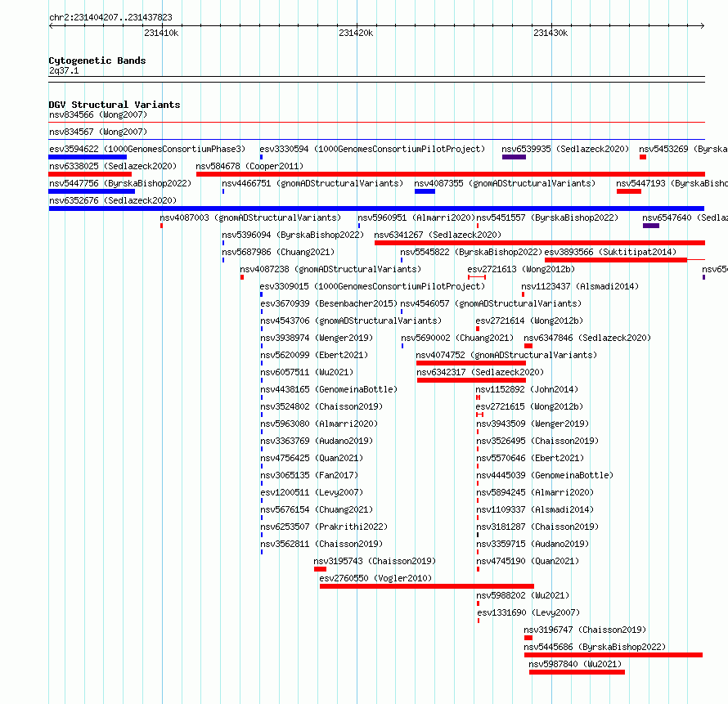The width and height of the screenshot is (728, 704).
Task: Click nsv5894245 (Almarri2020) label
Action: [535, 492]
